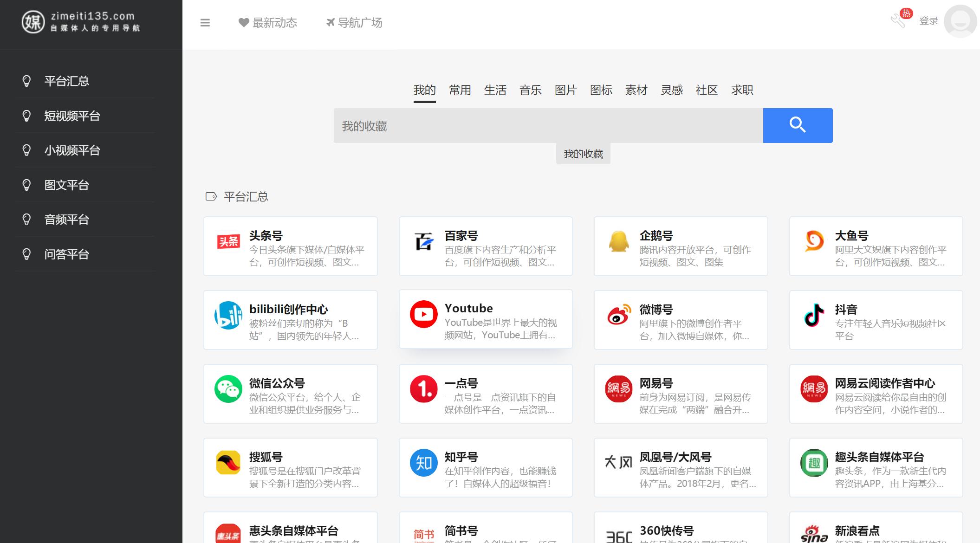The width and height of the screenshot is (980, 543).
Task: Switch to the 常用 search tab
Action: 460,90
